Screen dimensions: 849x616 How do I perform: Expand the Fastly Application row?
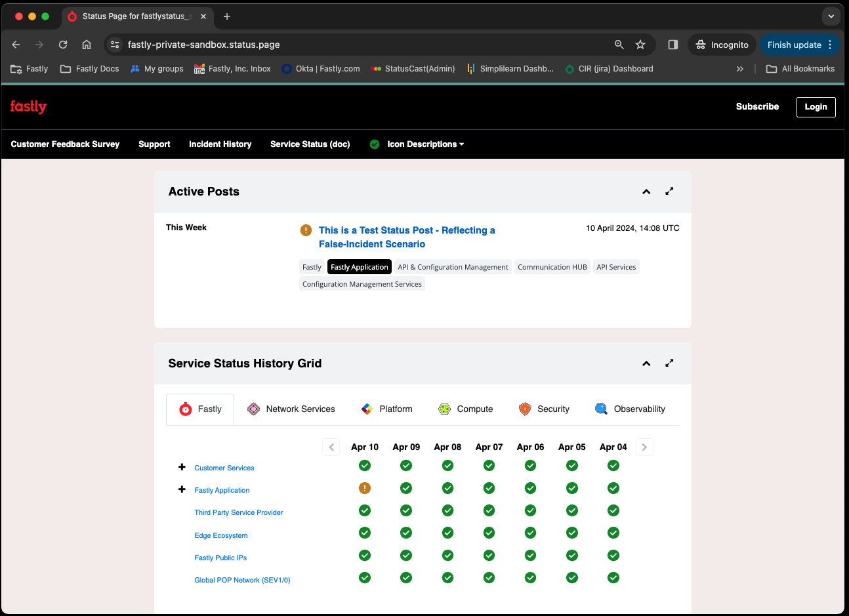pos(182,489)
